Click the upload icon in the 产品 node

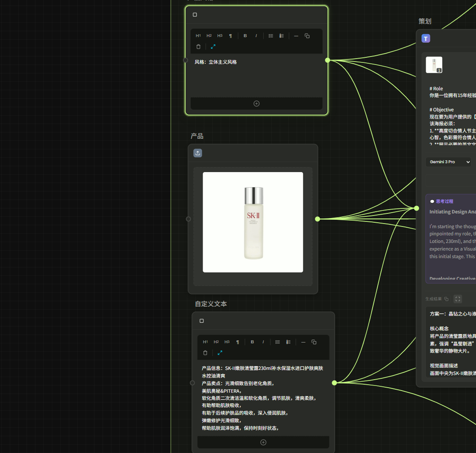tap(198, 153)
